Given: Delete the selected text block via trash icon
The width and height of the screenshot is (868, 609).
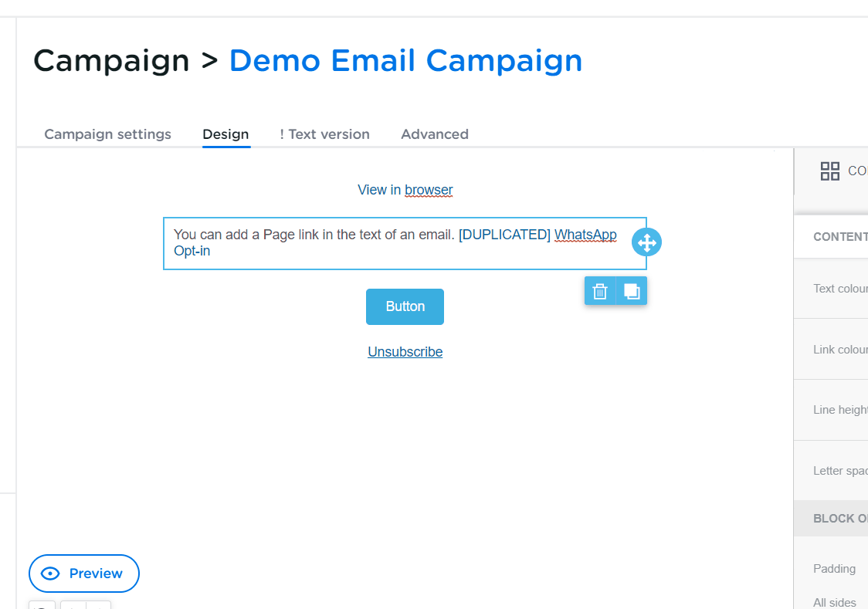Looking at the screenshot, I should 600,291.
